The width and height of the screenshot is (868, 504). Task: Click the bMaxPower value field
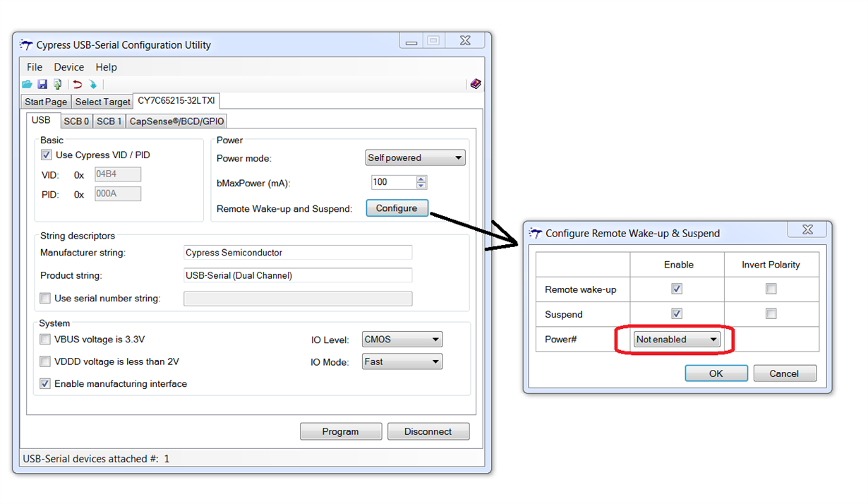[393, 182]
